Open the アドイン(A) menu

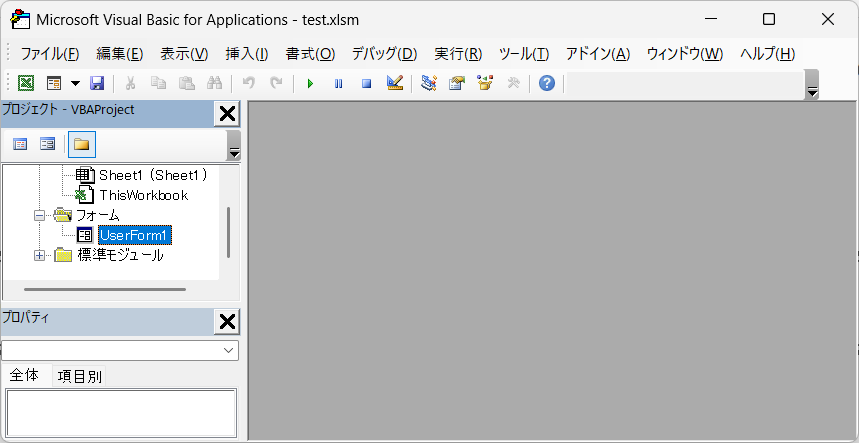(x=598, y=54)
